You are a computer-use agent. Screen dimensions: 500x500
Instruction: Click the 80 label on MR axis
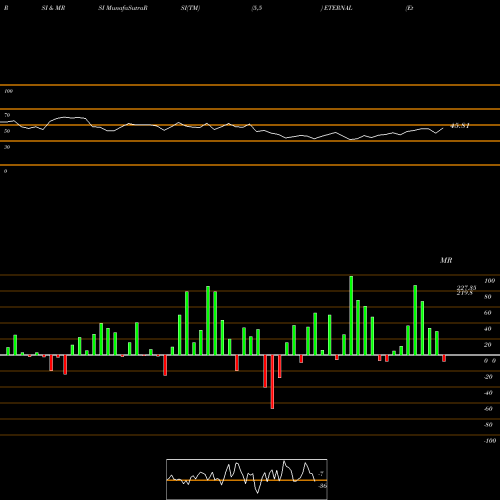click(488, 297)
